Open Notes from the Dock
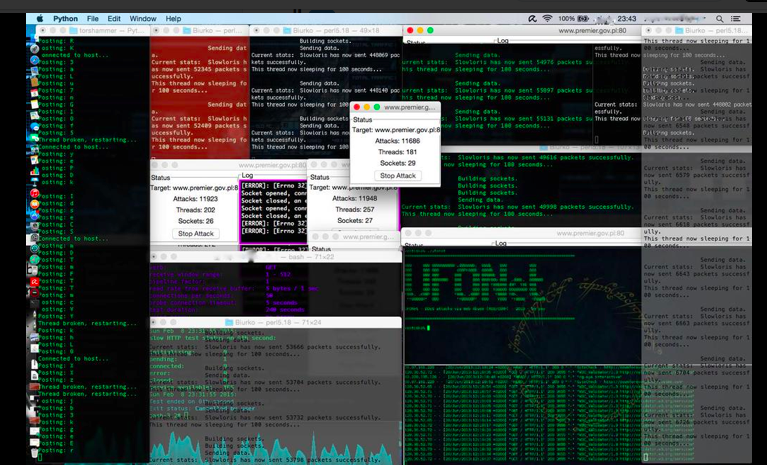This screenshot has width=767, height=465. [34, 104]
